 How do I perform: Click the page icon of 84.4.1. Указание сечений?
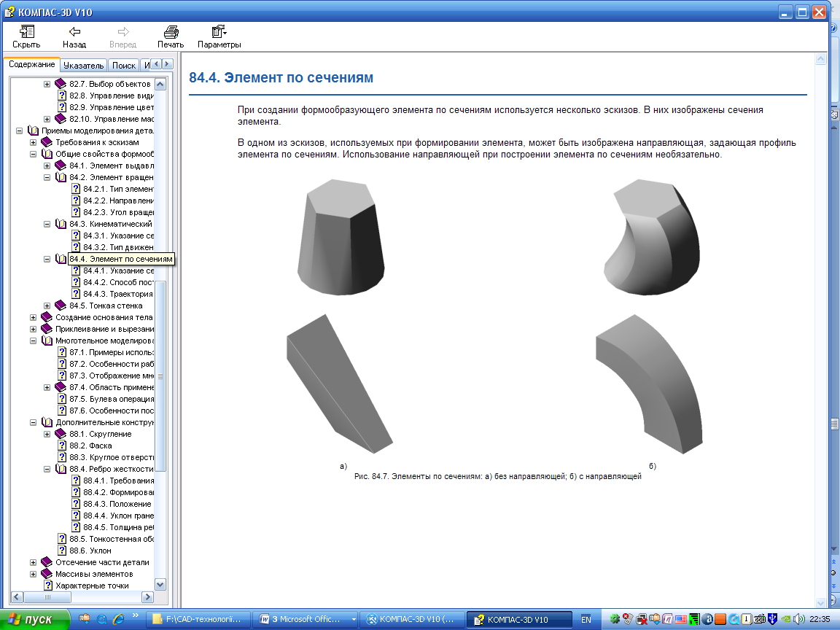coord(76,271)
